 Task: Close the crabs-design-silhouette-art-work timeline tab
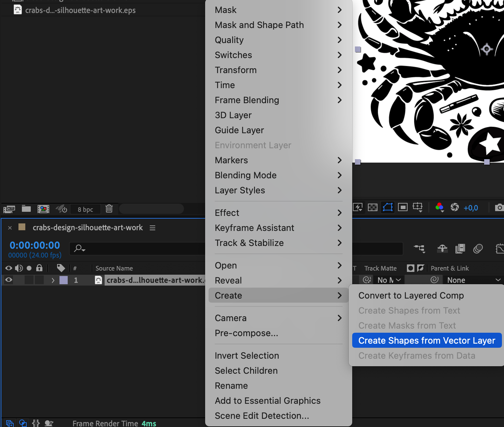pyautogui.click(x=10, y=228)
